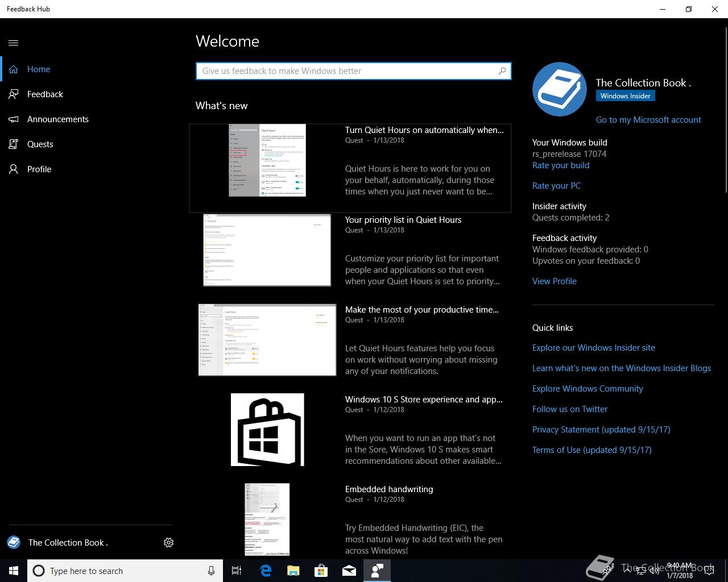Open Microsoft Store from taskbar

point(321,571)
